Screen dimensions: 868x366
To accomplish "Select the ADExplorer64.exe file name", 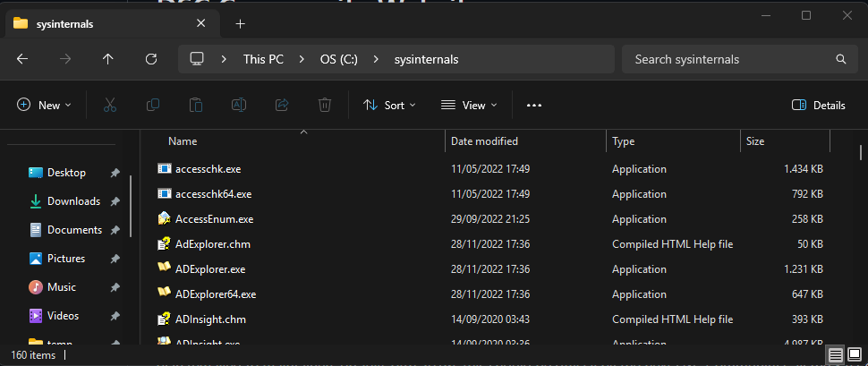I will pyautogui.click(x=216, y=294).
